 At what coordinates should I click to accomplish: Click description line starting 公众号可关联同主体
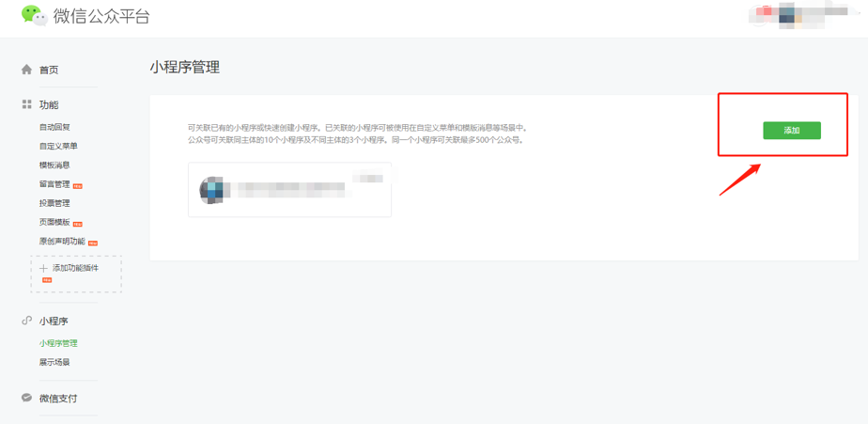click(356, 140)
